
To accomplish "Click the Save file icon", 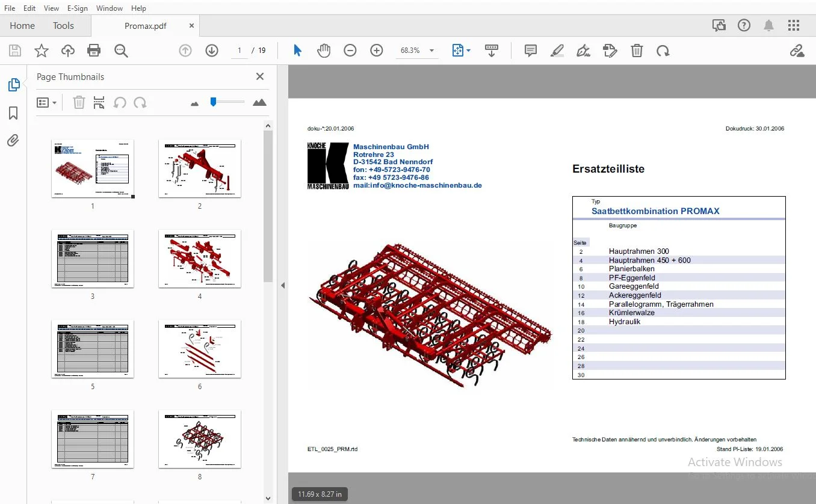I will (14, 51).
